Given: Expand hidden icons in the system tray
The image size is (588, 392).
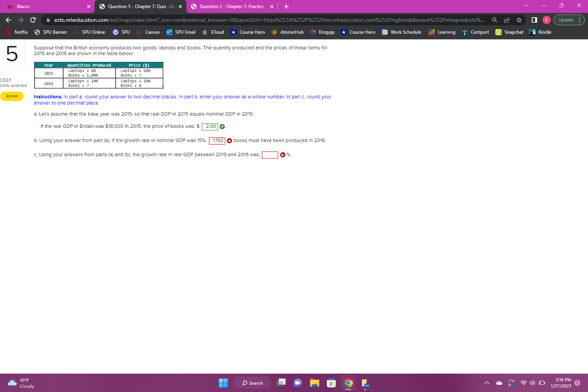Looking at the screenshot, I should pos(487,382).
